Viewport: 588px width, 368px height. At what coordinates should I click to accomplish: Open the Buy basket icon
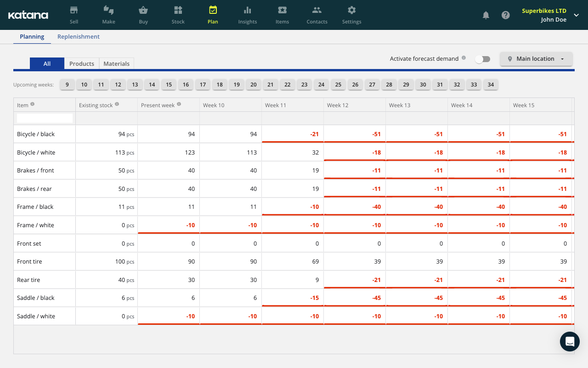tap(143, 10)
